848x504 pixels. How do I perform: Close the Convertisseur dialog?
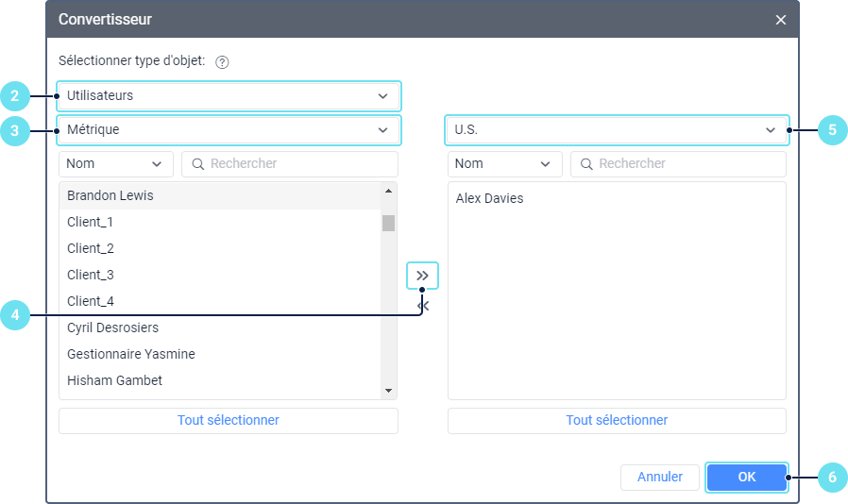(x=781, y=19)
